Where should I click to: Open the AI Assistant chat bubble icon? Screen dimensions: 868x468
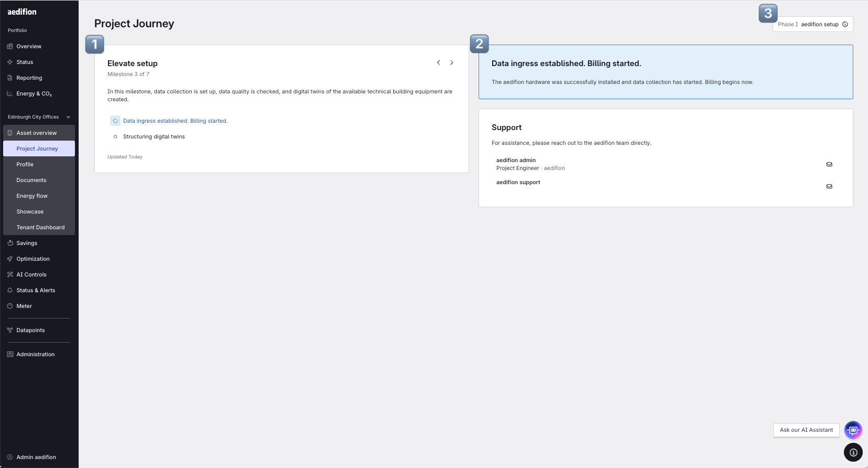tap(853, 430)
